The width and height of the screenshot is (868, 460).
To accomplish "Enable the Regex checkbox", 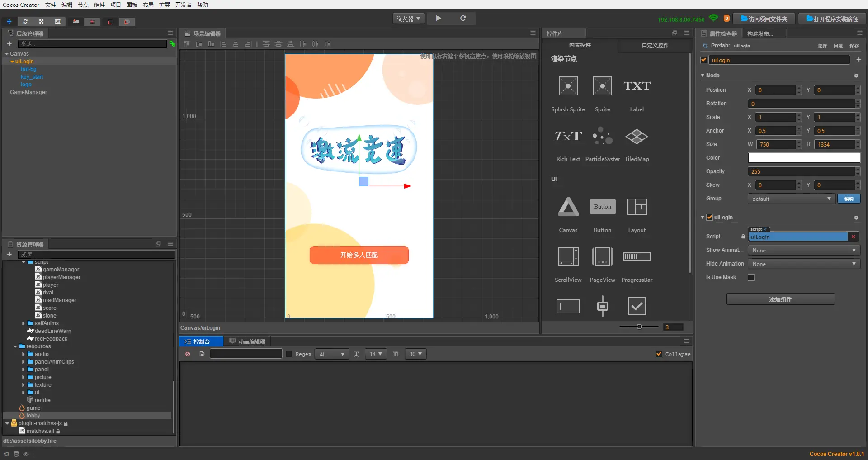I will coord(289,354).
